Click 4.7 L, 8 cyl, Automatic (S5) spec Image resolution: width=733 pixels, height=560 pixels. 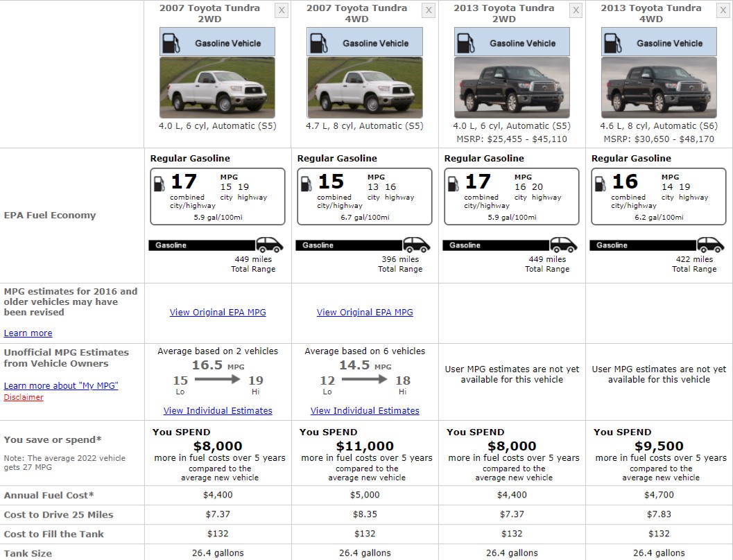[365, 125]
